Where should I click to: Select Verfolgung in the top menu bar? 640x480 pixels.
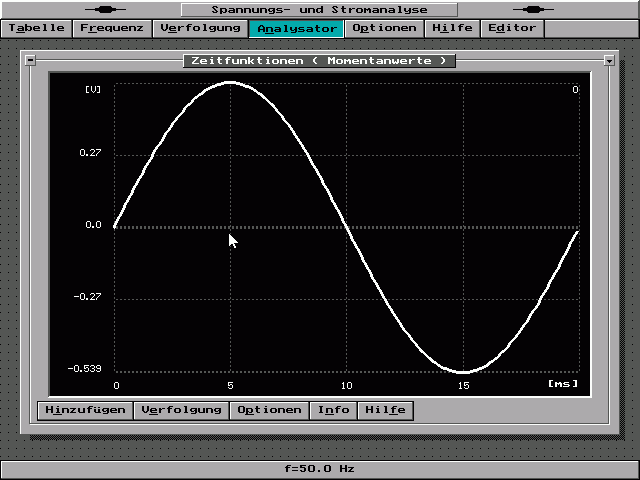point(200,28)
